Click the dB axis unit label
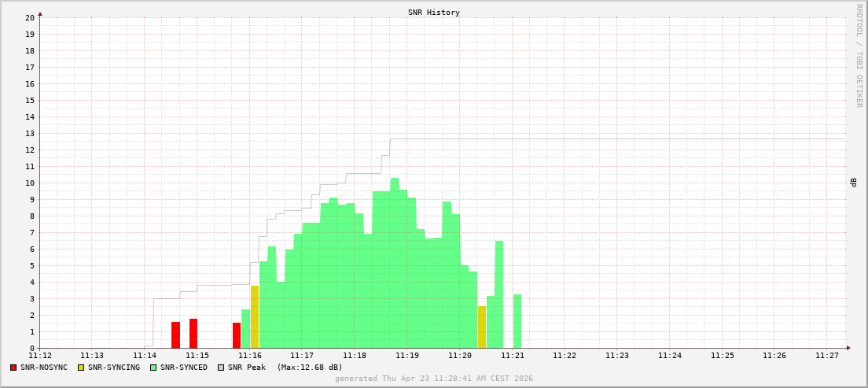 click(854, 183)
